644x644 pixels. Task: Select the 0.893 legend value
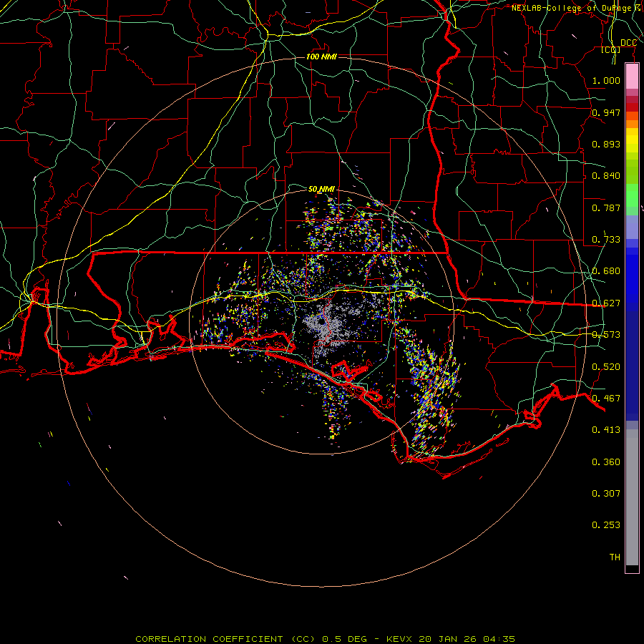click(x=606, y=144)
